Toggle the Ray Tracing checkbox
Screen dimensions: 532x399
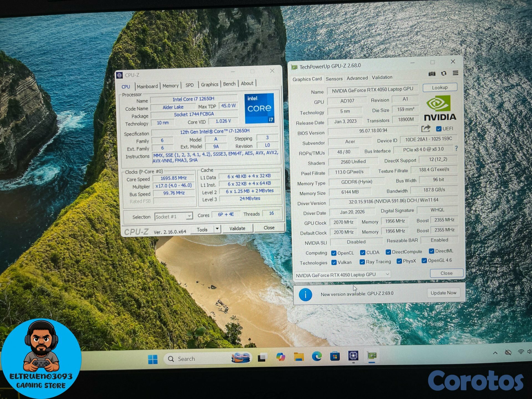362,262
